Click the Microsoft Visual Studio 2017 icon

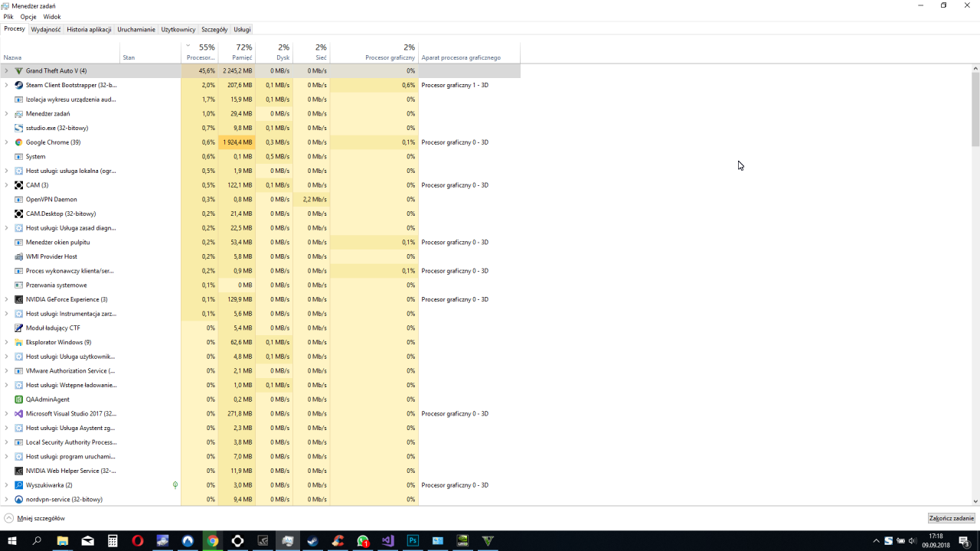19,413
